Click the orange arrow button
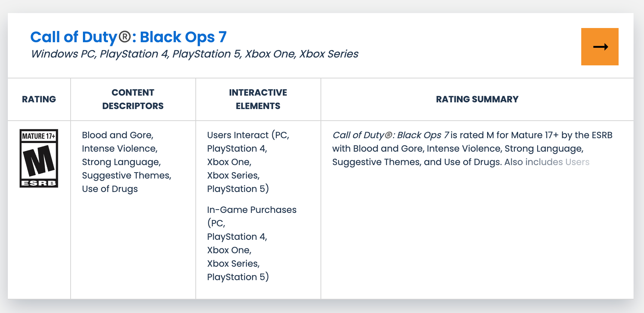 [600, 47]
